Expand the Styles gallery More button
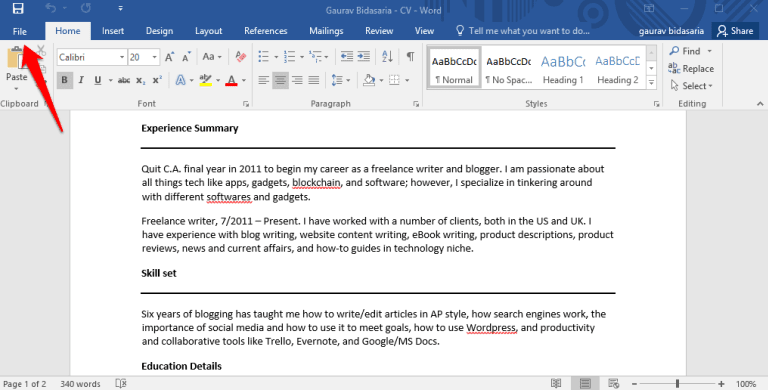768x390 pixels. (651, 83)
